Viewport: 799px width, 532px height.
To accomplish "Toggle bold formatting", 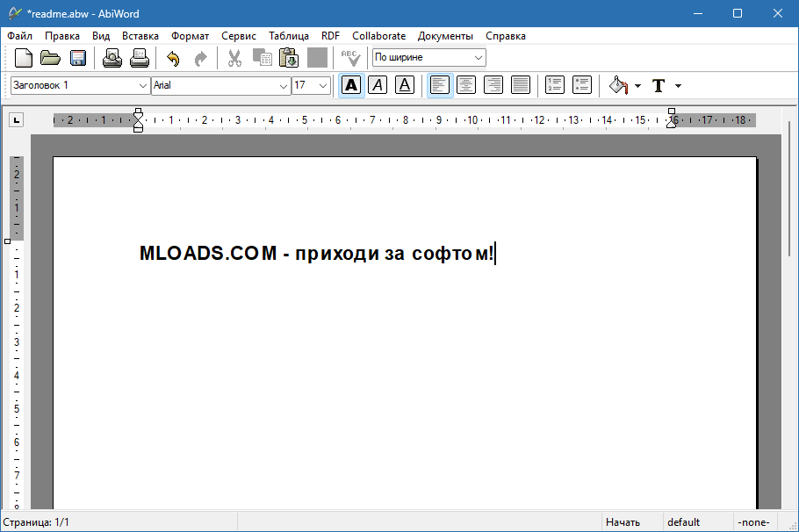I will pos(351,85).
